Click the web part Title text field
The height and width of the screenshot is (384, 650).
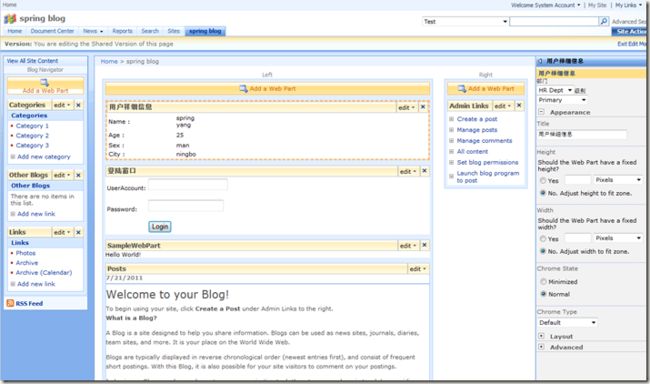coord(582,134)
